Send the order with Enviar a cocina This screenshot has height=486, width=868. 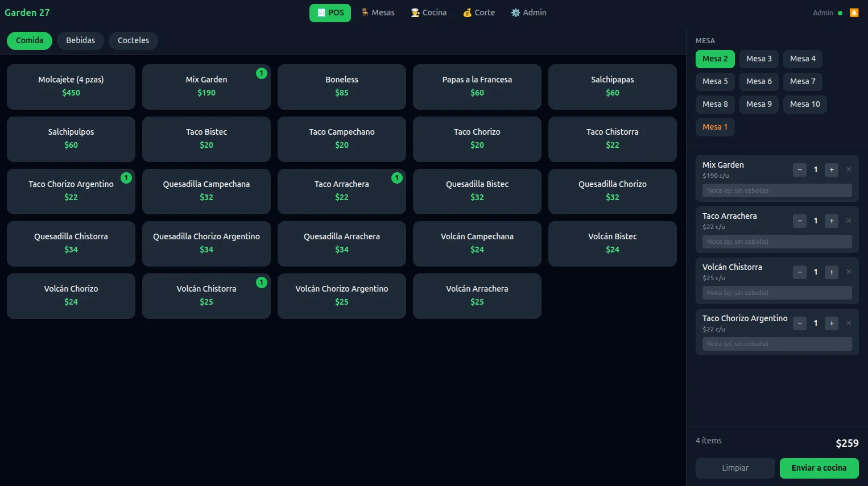(819, 468)
